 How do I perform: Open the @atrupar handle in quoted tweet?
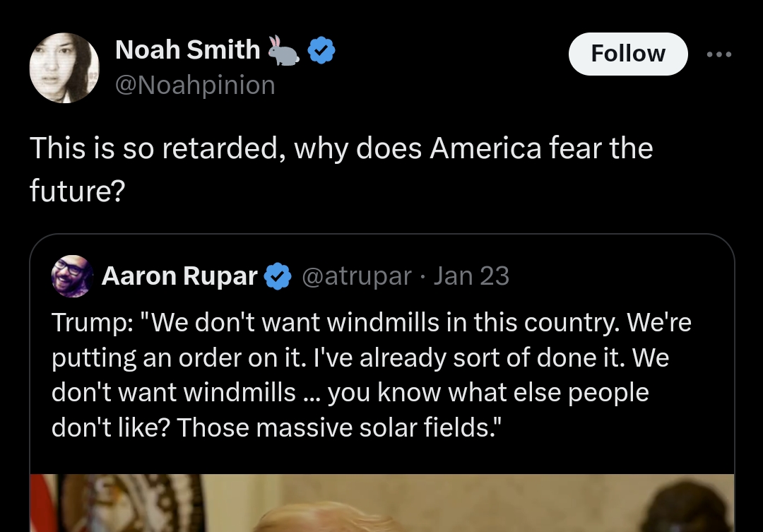point(356,276)
